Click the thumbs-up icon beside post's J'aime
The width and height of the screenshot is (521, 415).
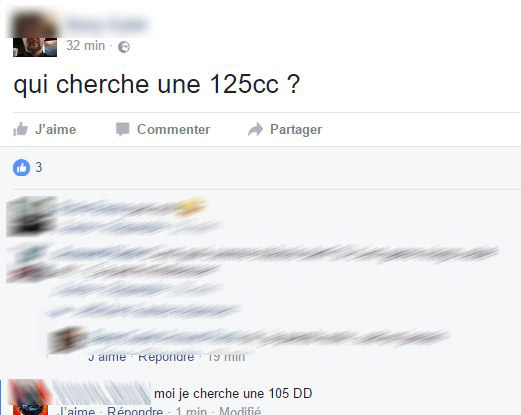[20, 129]
